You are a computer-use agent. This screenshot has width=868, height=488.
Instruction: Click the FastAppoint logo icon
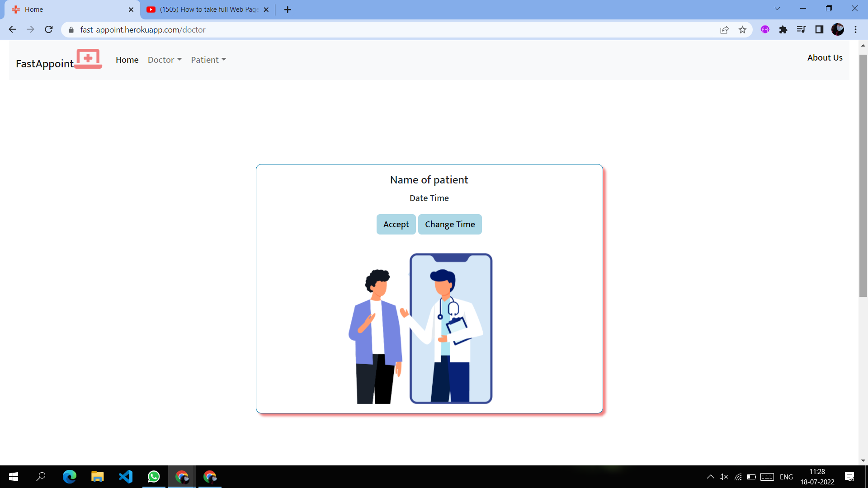[x=88, y=59]
